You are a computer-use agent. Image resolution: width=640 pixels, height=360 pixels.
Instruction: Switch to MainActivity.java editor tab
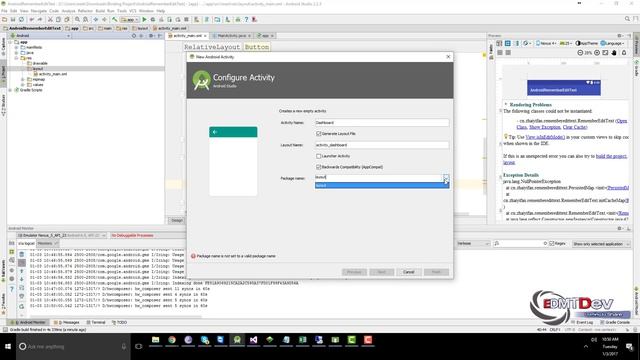[x=231, y=36]
